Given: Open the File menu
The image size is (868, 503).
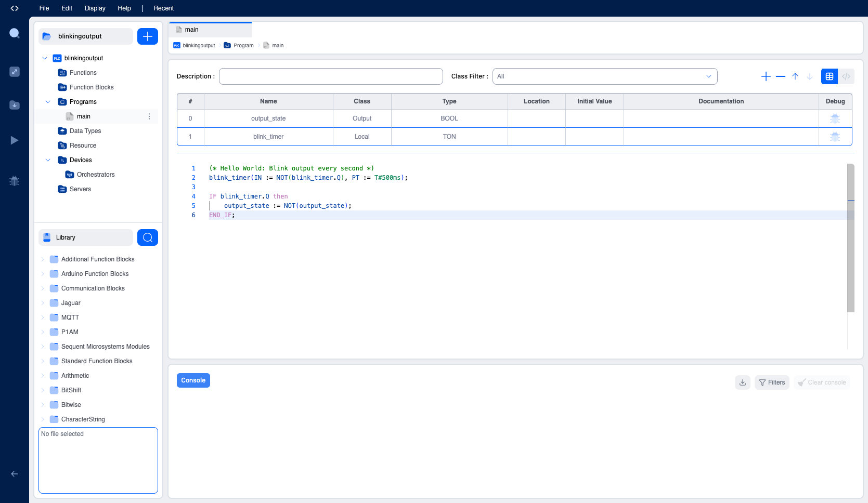Looking at the screenshot, I should coord(44,8).
